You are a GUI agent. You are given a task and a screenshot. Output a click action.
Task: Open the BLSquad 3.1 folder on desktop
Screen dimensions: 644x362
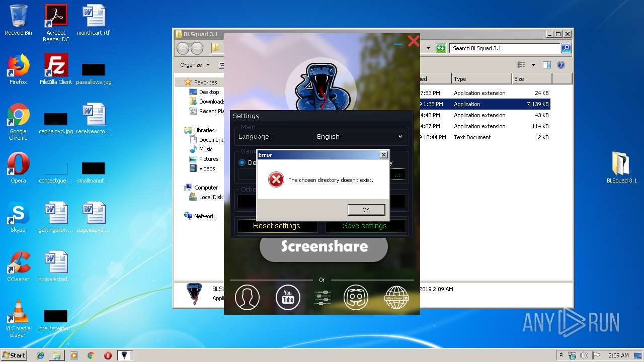pyautogui.click(x=621, y=168)
